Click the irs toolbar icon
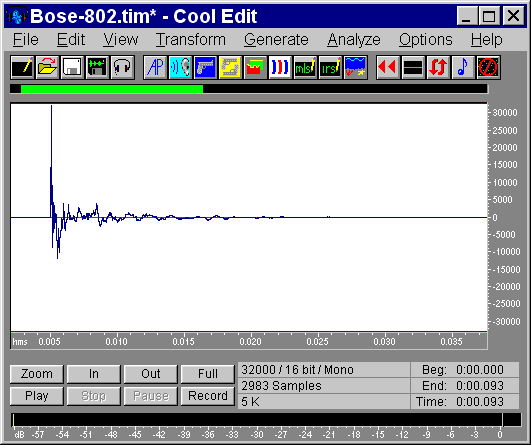The image size is (531, 445). 331,67
